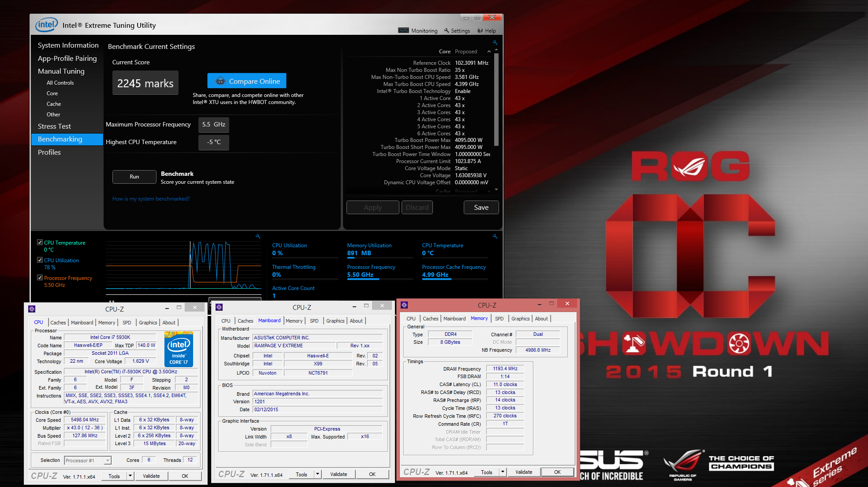Open App-Profile Pairing section
This screenshot has width=868, height=487.
point(67,58)
